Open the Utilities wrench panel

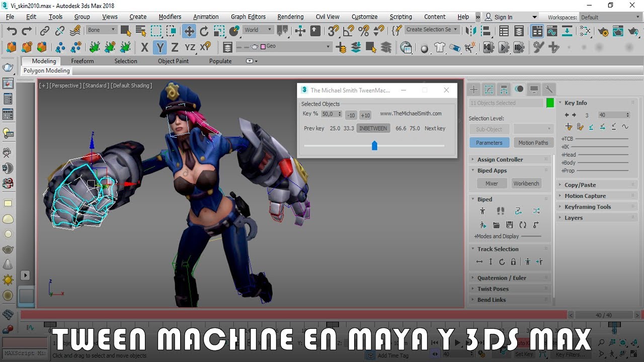pos(549,89)
